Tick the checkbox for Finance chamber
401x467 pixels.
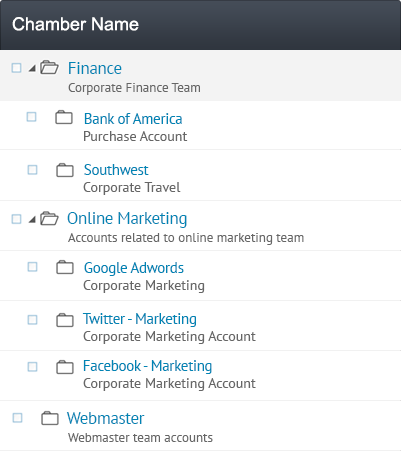point(16,68)
